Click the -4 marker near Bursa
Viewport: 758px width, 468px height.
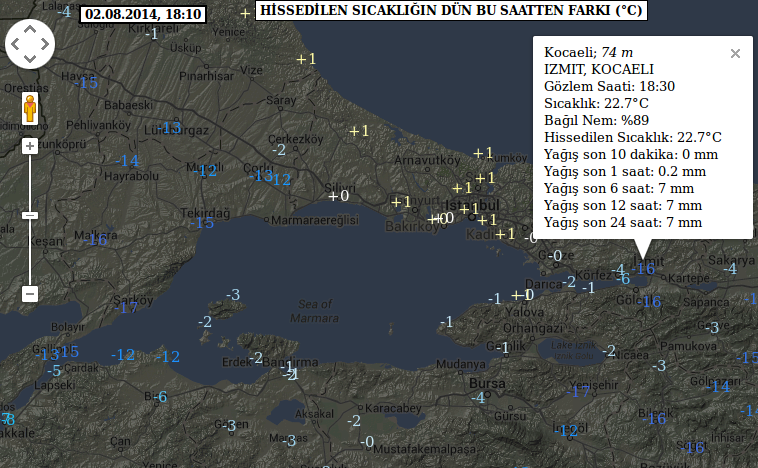[478, 398]
